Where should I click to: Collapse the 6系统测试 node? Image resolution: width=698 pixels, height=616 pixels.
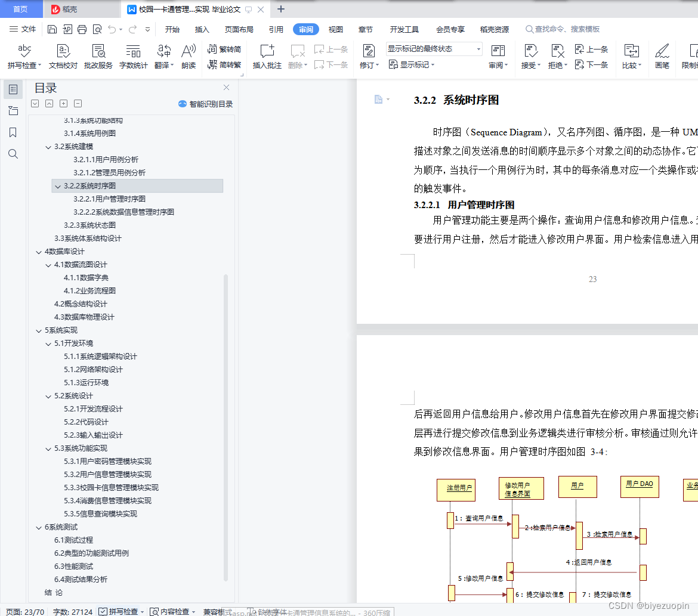coord(39,527)
